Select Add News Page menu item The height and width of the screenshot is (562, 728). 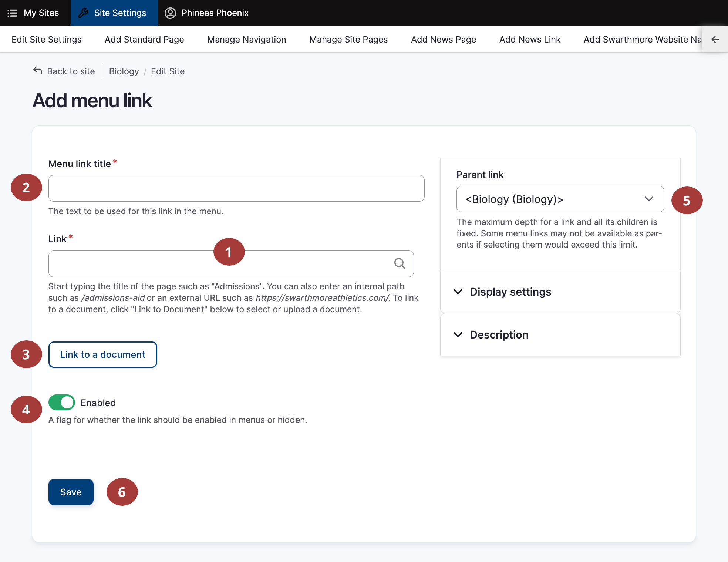444,39
